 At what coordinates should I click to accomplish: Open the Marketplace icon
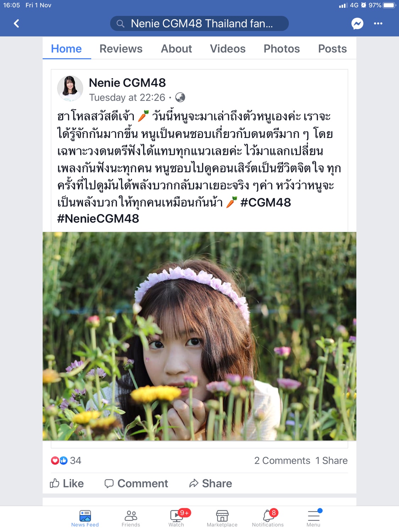[222, 515]
